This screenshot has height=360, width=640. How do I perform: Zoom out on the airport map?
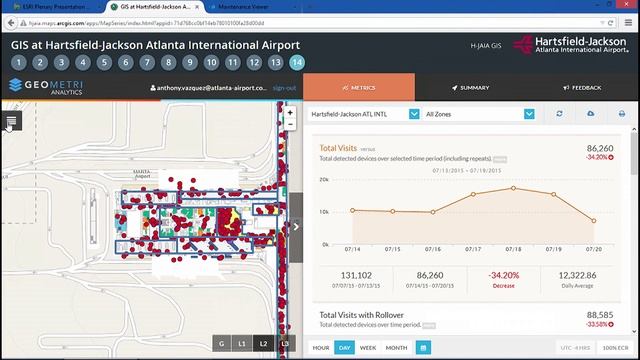pyautogui.click(x=290, y=124)
